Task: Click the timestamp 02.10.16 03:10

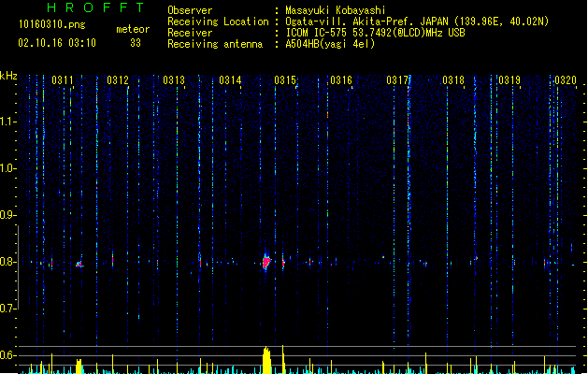Action: pyautogui.click(x=57, y=43)
